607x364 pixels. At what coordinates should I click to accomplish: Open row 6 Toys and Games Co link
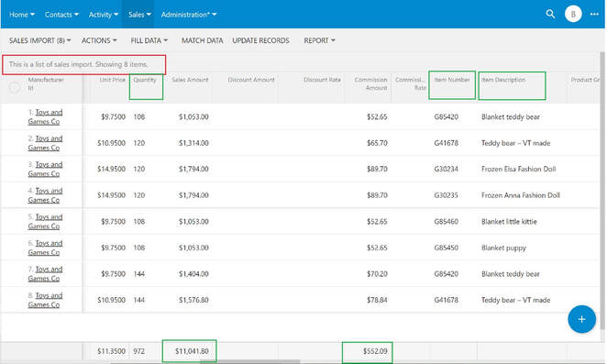click(x=45, y=248)
